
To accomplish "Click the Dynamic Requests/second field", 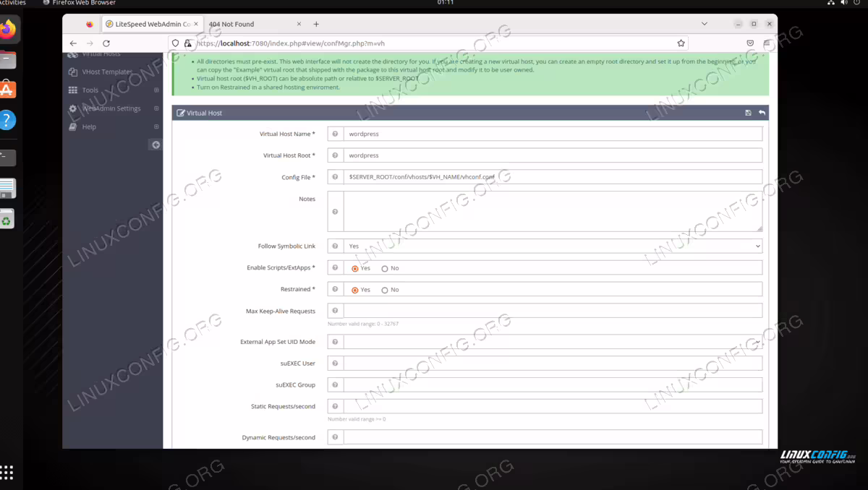I will pos(553,437).
